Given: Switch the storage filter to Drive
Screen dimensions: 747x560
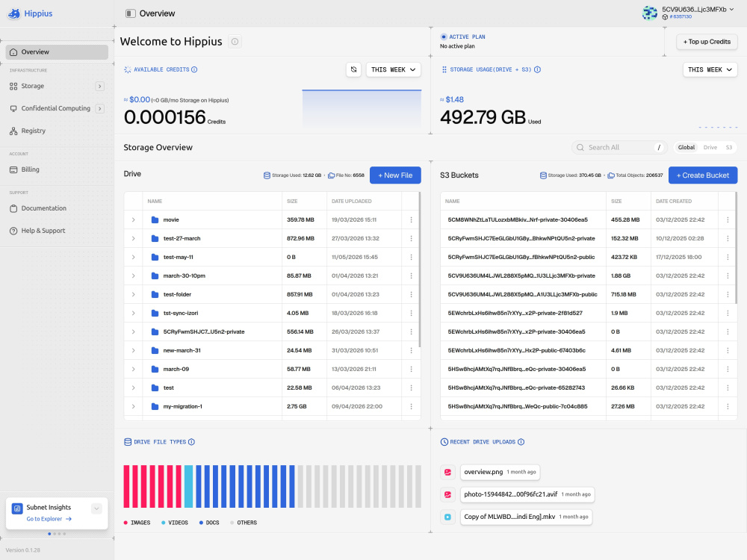Looking at the screenshot, I should (710, 148).
